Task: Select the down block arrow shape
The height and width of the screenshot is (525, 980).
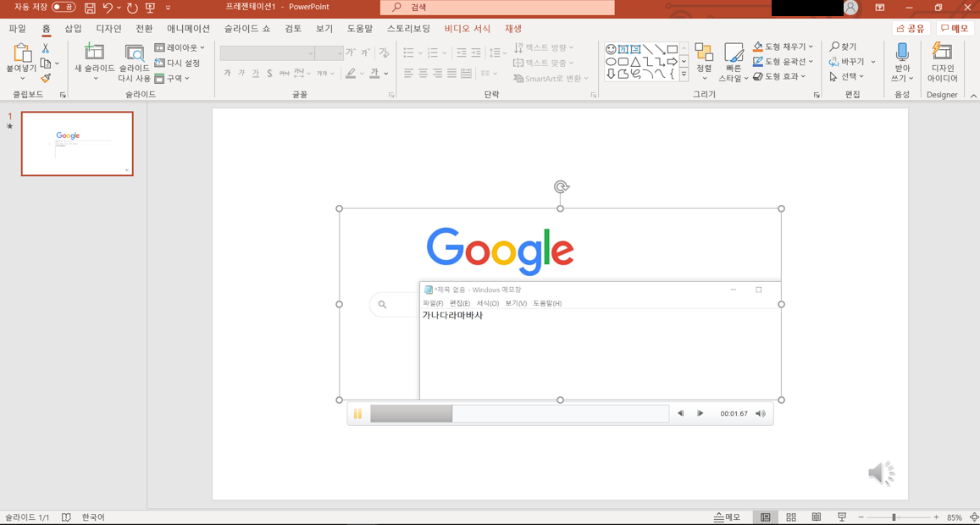Action: point(612,75)
